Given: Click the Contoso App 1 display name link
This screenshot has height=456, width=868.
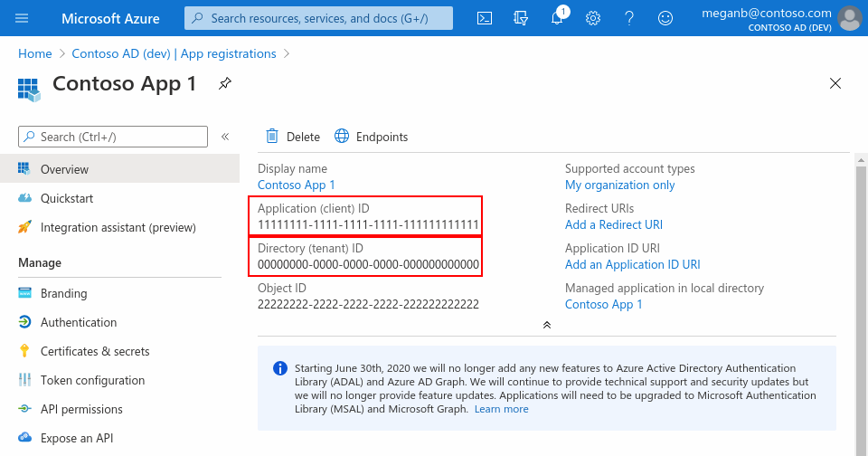Looking at the screenshot, I should [297, 185].
